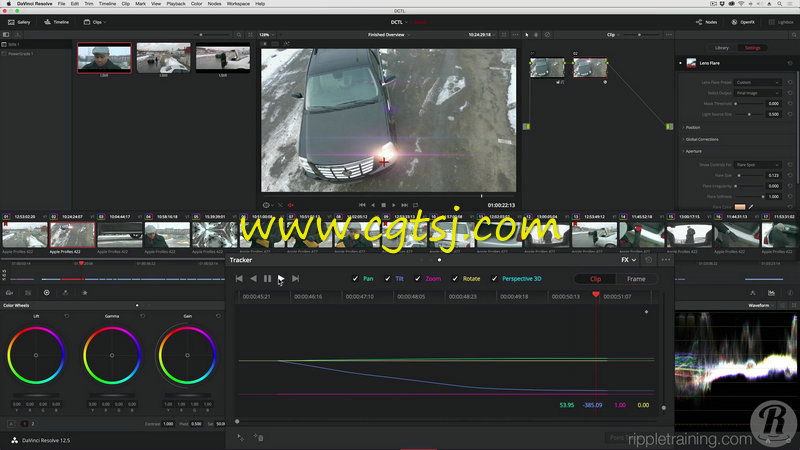Image resolution: width=800 pixels, height=450 pixels.
Task: Toggle Perspective 3D tracking checkbox
Action: pos(494,279)
